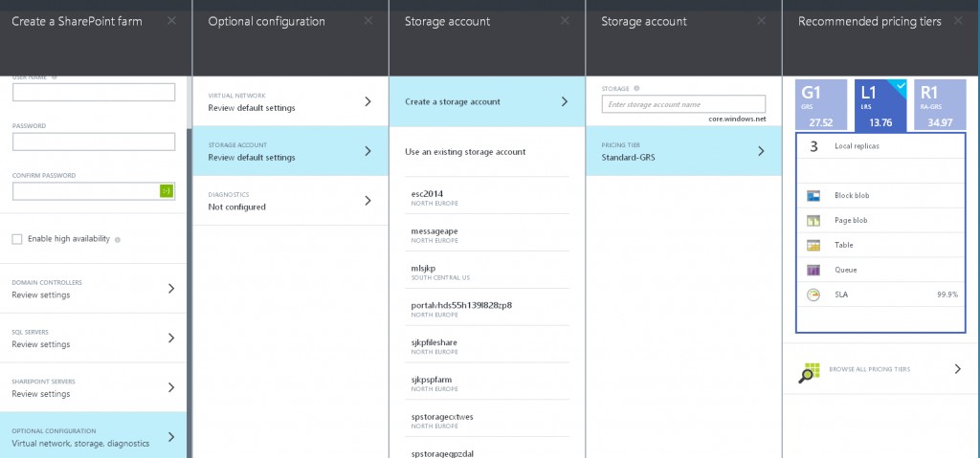This screenshot has height=458, width=980.
Task: Click the green smiley icon in Confirm Password
Action: 167,190
